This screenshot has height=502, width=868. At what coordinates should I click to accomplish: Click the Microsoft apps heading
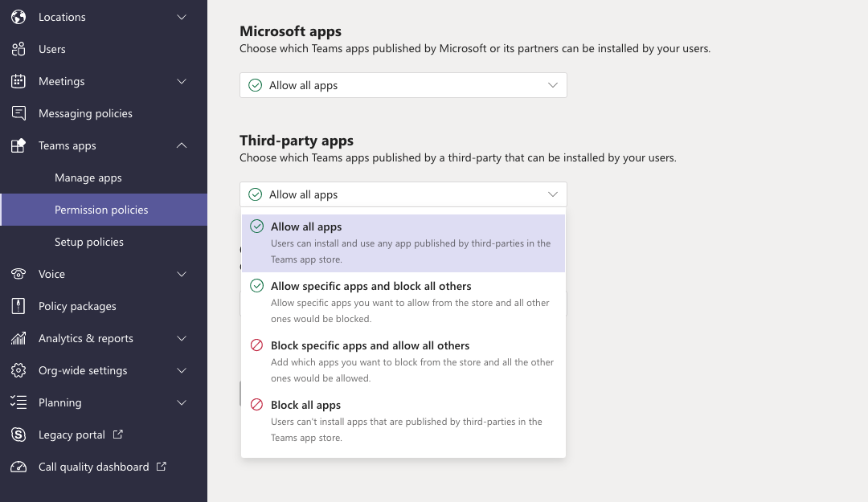coord(291,31)
